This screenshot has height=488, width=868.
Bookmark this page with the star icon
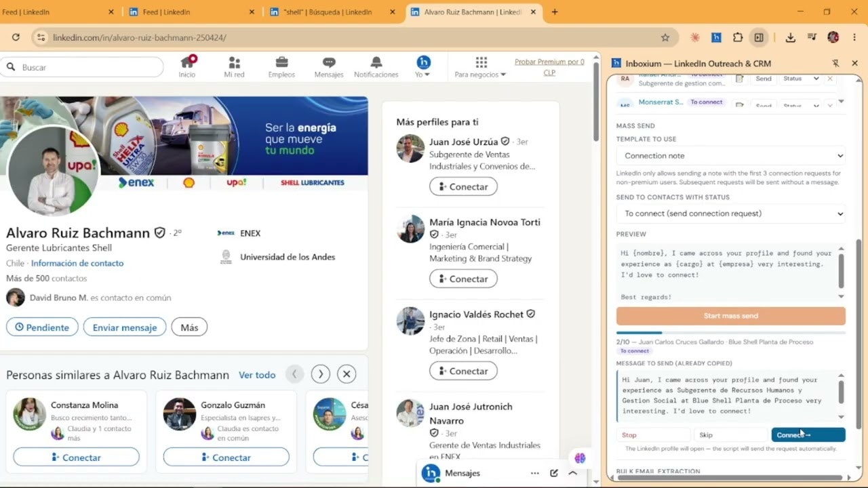coord(665,37)
